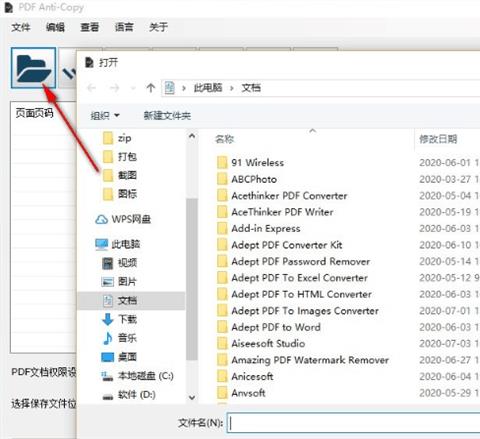Select Adept PDF to Word folder
Viewport: 480px width, 439px height.
tap(269, 327)
